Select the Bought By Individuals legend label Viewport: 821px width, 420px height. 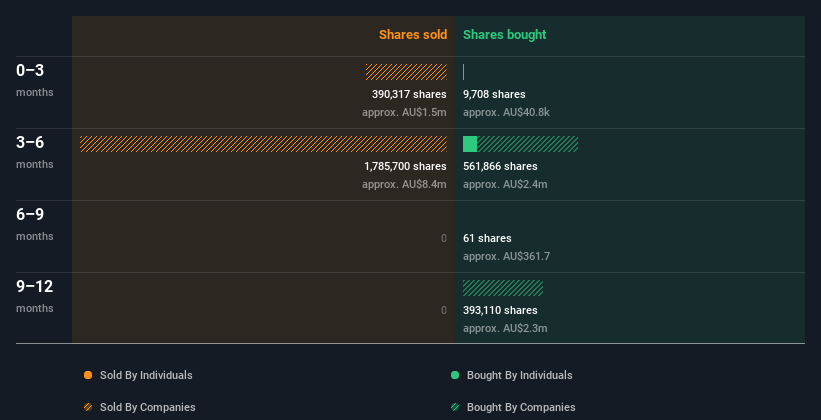pyautogui.click(x=519, y=375)
